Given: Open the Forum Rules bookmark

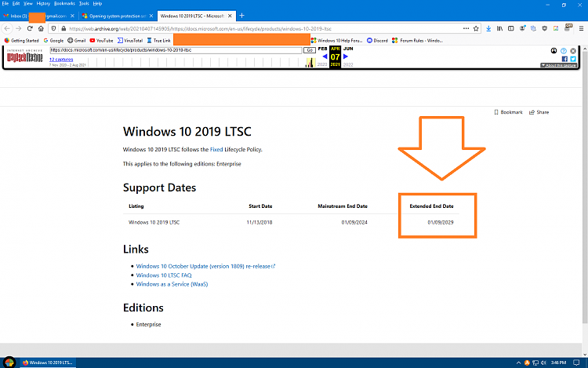Looking at the screenshot, I should [417, 41].
